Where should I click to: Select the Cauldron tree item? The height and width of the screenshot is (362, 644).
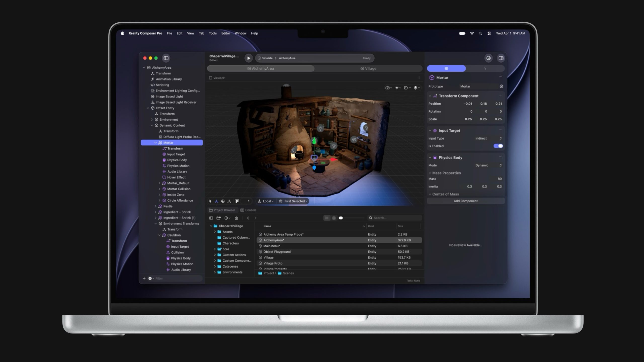(174, 235)
